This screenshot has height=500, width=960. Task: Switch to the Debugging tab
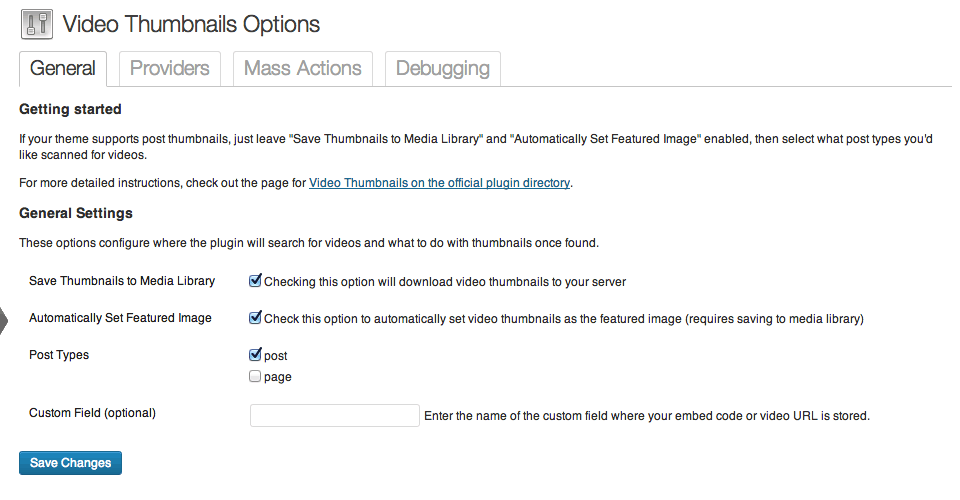click(443, 69)
